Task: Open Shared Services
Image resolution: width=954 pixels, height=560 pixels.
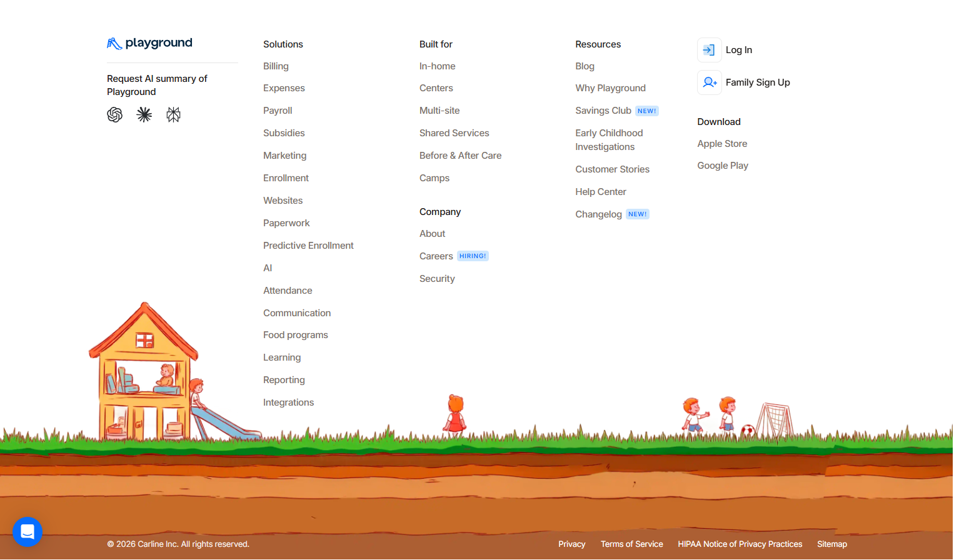Action: [454, 133]
